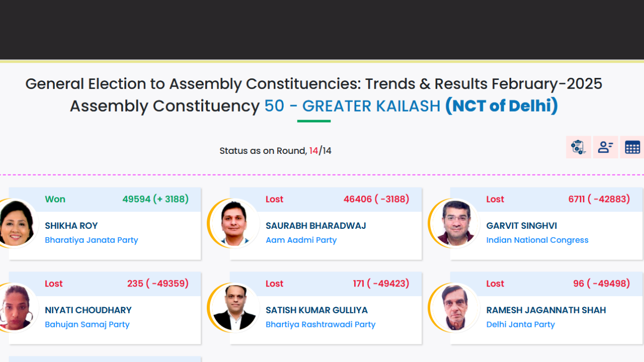644x362 pixels.
Task: Click the 50 - GREATER KAILASH constituency heading
Action: 352,106
